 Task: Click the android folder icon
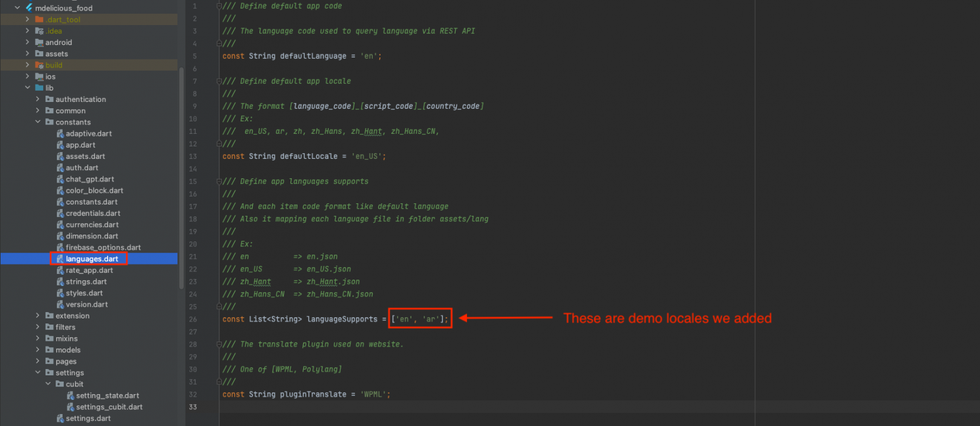coord(39,43)
